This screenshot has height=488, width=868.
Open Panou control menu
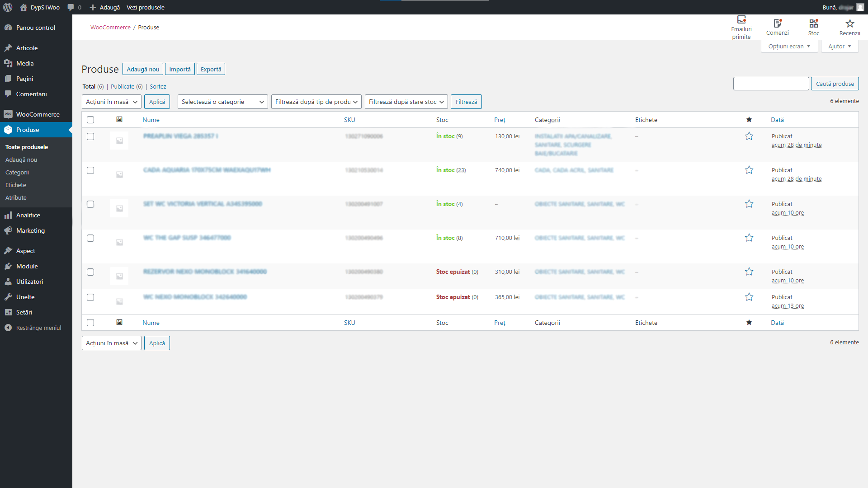pos(36,28)
